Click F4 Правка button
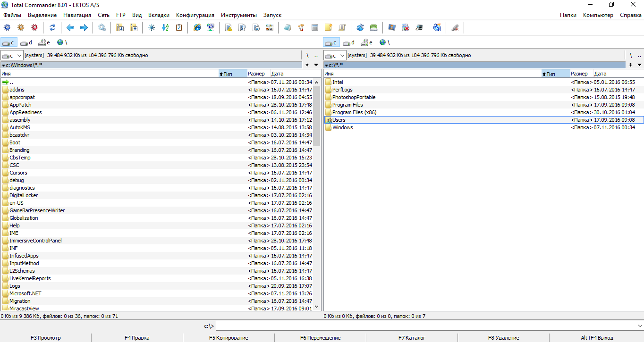This screenshot has width=644, height=342. click(137, 338)
